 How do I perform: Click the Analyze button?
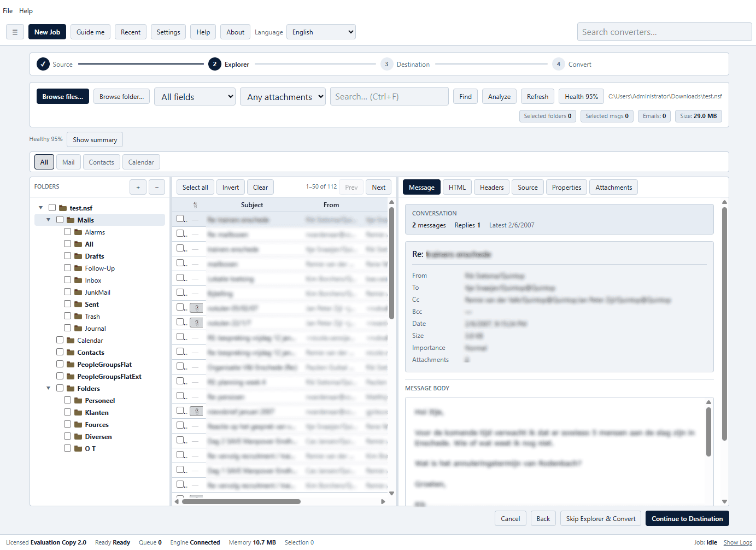pyautogui.click(x=499, y=97)
